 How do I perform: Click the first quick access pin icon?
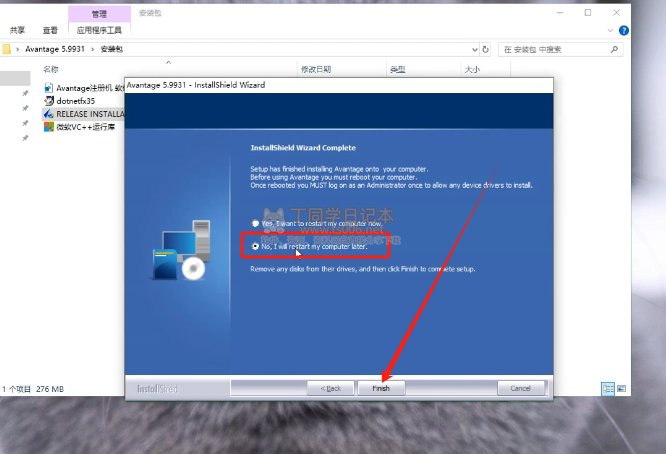25,93
